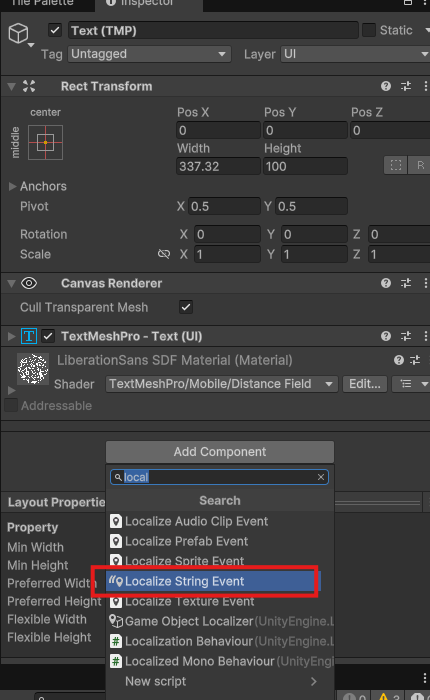Open the anchor presets center-middle box

click(x=46, y=142)
